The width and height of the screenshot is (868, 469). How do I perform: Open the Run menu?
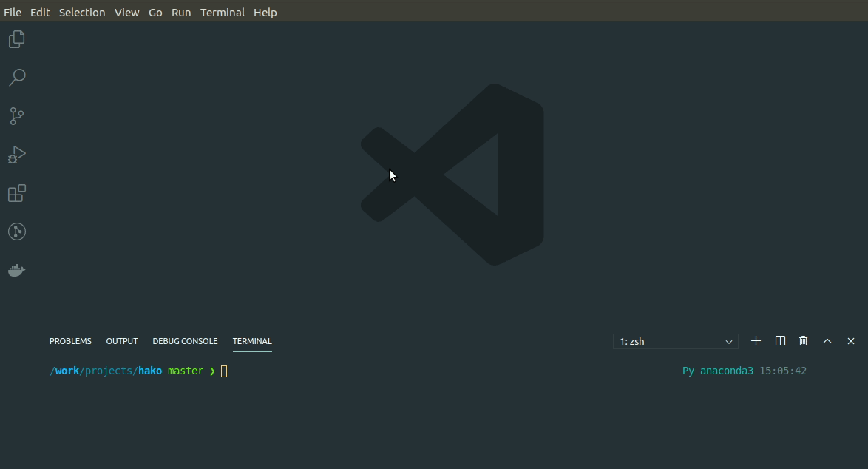click(x=181, y=12)
